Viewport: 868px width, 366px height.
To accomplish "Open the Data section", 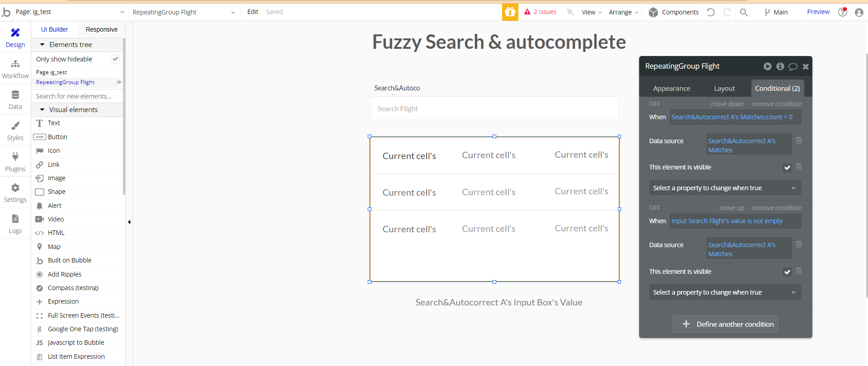I will pyautogui.click(x=15, y=100).
